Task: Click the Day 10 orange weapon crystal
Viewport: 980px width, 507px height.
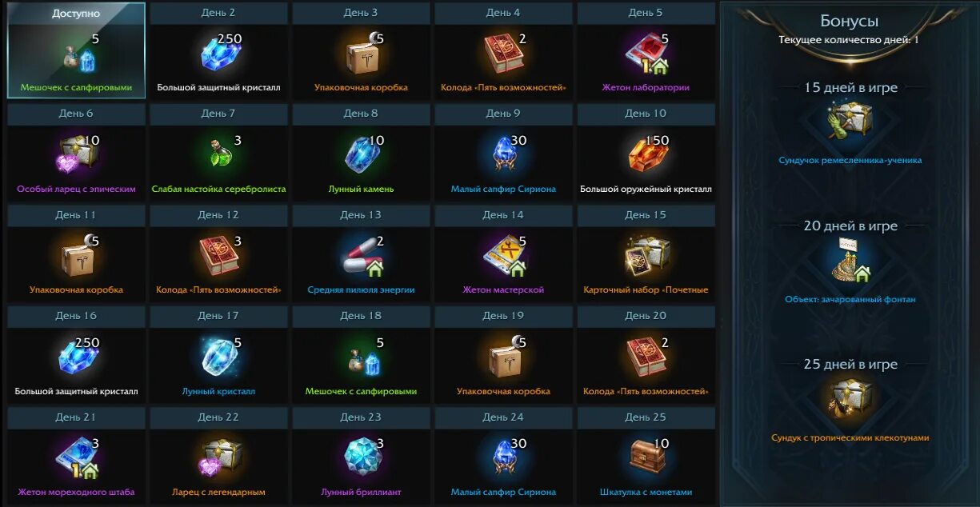Action: [645, 155]
